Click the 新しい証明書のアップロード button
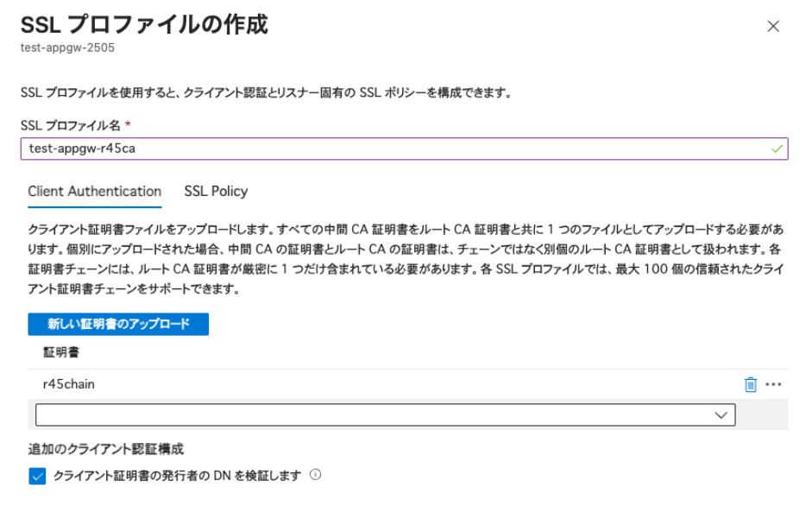This screenshot has width=812, height=506. point(118,325)
